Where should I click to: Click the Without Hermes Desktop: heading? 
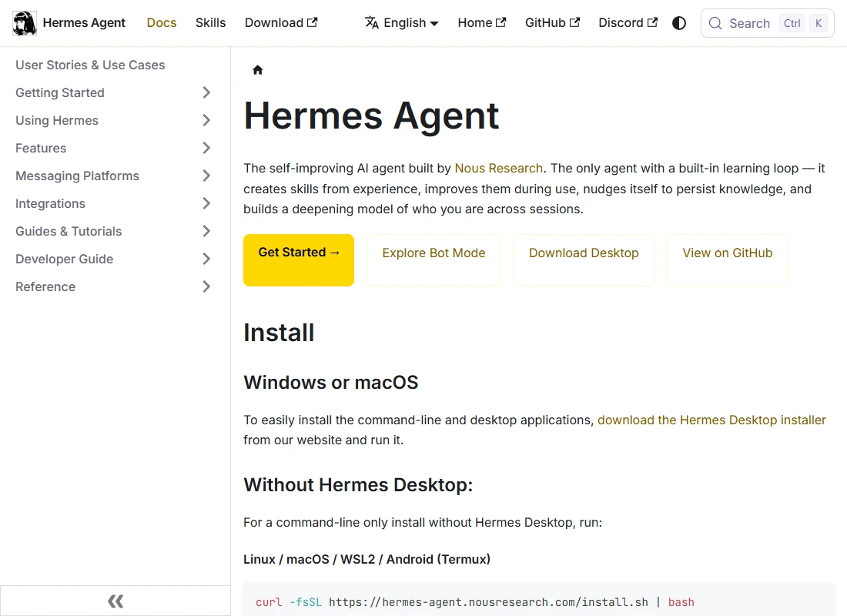tap(358, 484)
